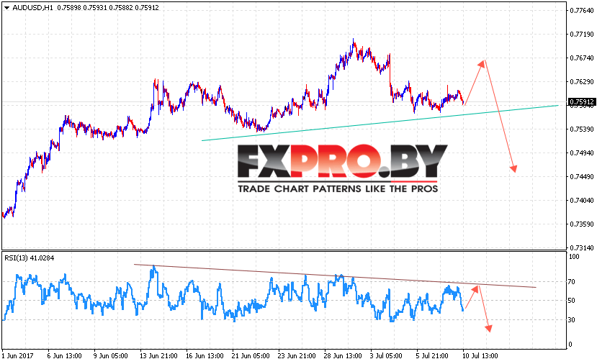Image resolution: width=597 pixels, height=364 pixels.
Task: Click the RSI scale level 70
Action: click(572, 282)
